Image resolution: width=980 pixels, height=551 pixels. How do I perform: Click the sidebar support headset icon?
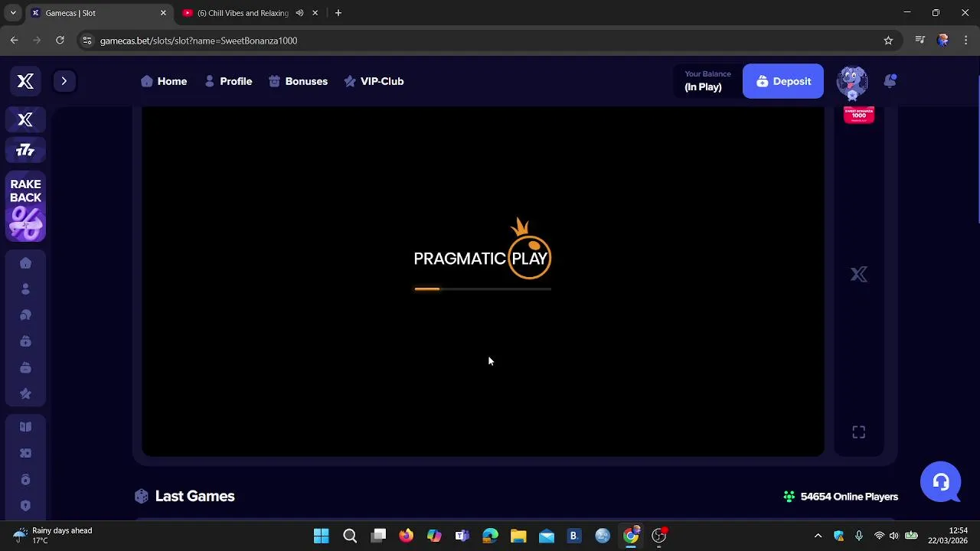click(x=25, y=315)
